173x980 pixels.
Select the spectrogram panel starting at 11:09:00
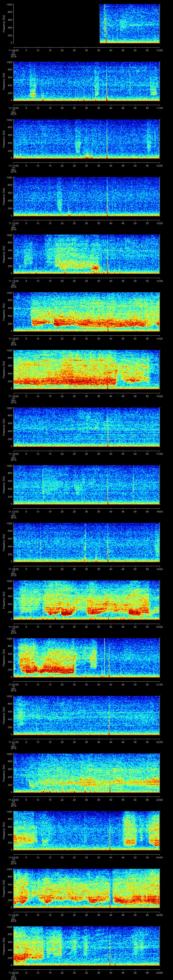tap(87, 24)
